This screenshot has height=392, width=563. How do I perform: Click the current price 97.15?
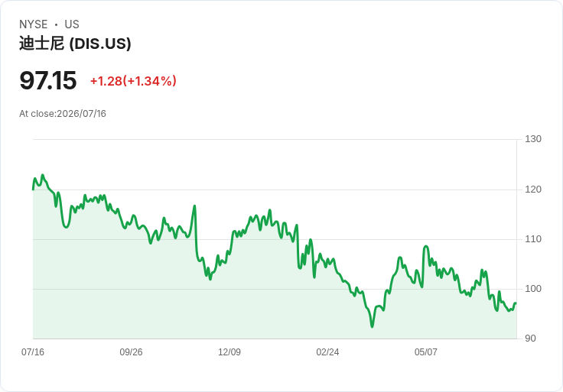[48, 80]
